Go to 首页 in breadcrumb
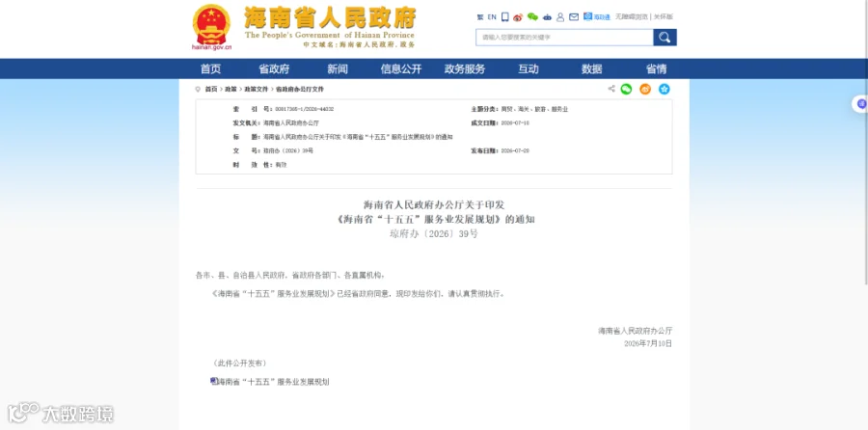Screen dimensions: 868x430 click(x=211, y=89)
